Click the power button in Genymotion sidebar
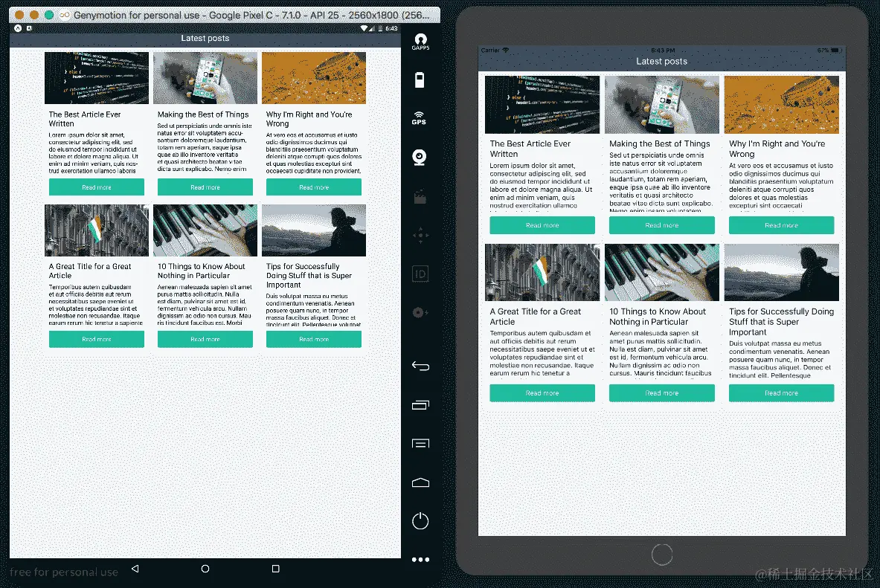This screenshot has height=588, width=880. pos(420,521)
